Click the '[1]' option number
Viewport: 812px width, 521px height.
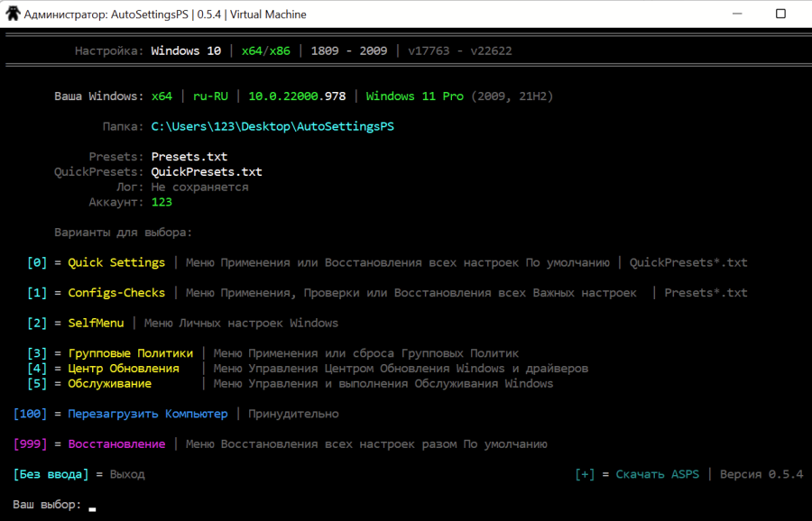tap(37, 293)
